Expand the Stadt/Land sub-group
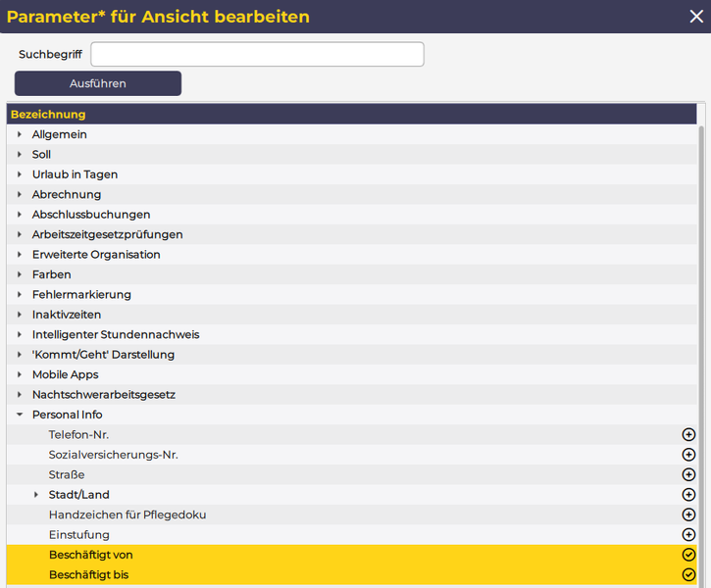 coord(36,495)
